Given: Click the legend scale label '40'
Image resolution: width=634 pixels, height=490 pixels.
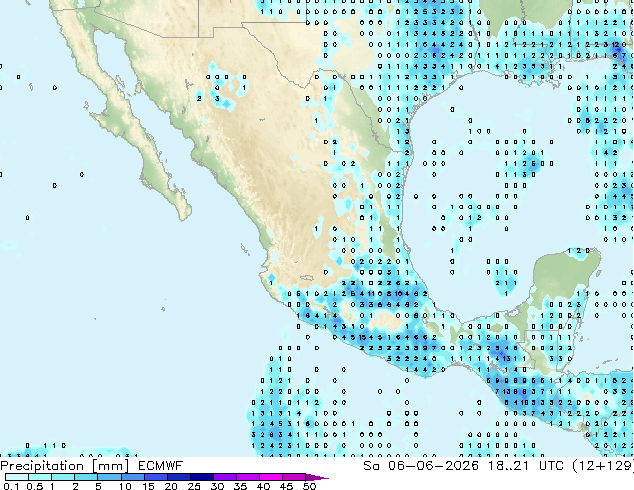Looking at the screenshot, I should click(263, 486).
